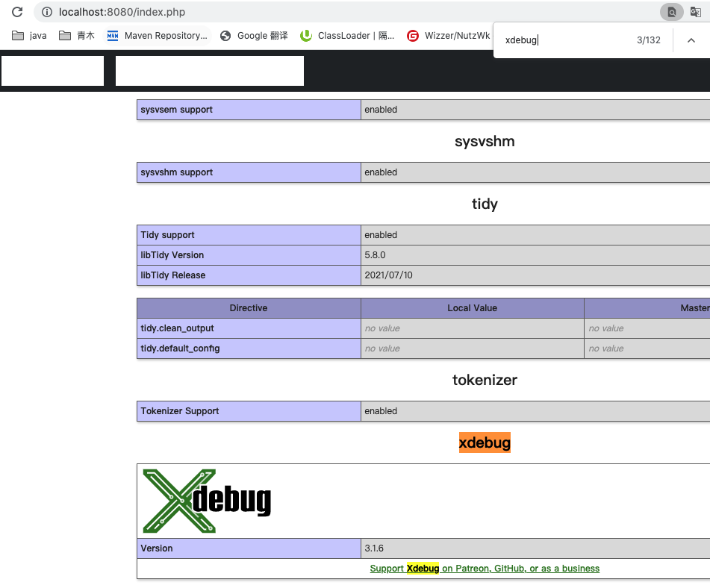Select the highlighted xdebug section heading
This screenshot has height=588, width=710.
coord(485,442)
